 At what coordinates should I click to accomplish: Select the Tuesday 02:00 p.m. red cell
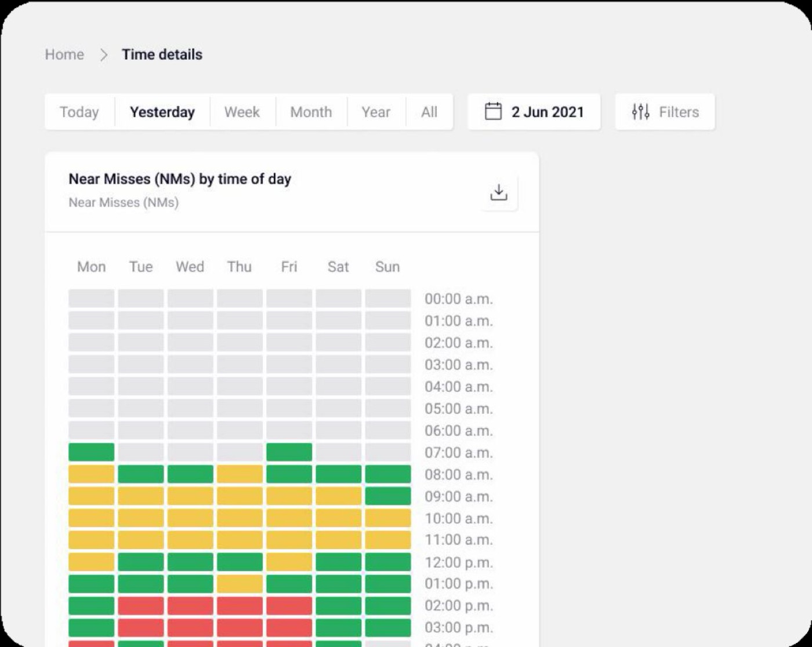click(141, 606)
